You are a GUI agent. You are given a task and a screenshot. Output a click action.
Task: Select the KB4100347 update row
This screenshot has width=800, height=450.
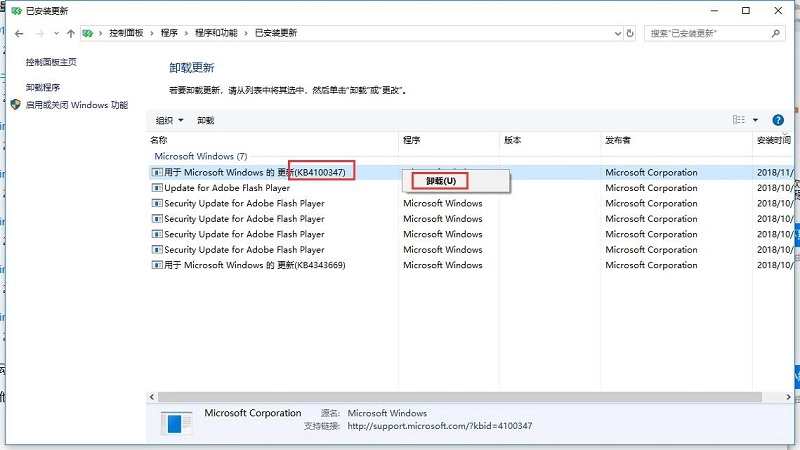[472, 172]
